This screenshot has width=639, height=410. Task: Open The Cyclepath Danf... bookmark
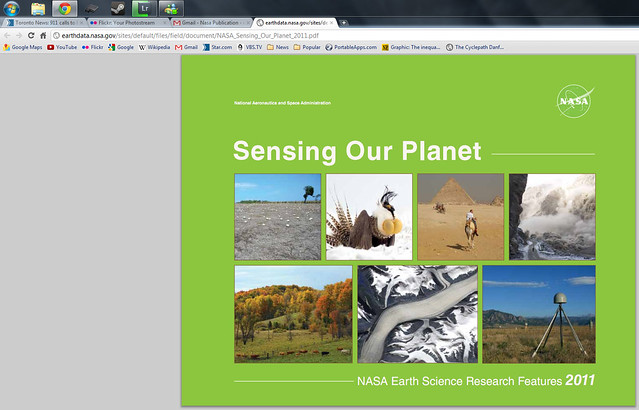[475, 47]
